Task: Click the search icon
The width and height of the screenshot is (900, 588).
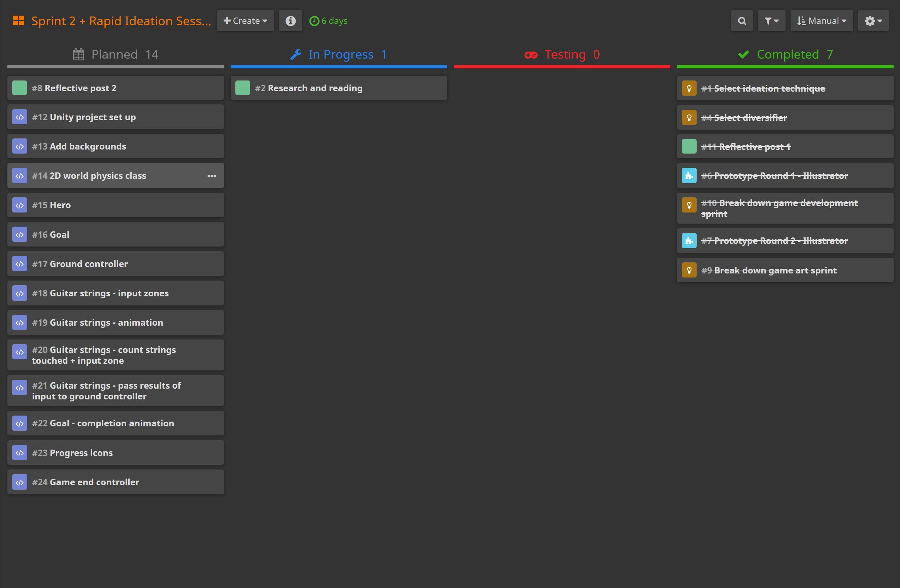Action: click(741, 21)
